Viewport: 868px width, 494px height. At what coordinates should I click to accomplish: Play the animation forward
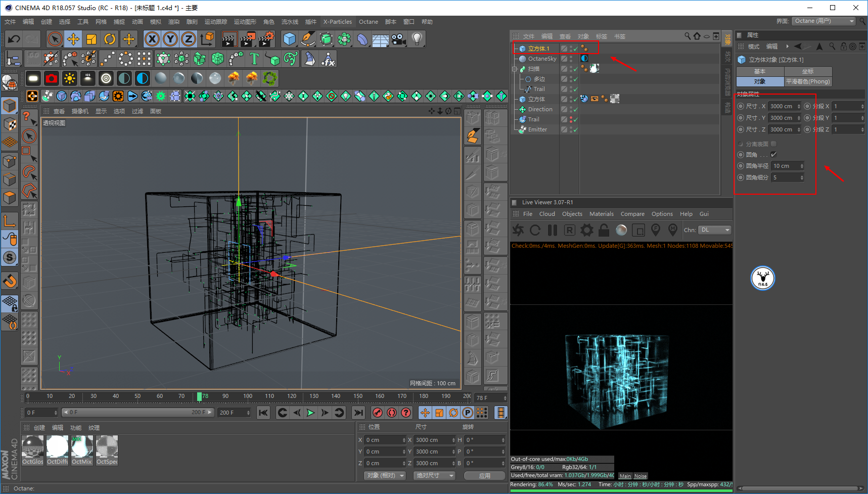coord(310,413)
